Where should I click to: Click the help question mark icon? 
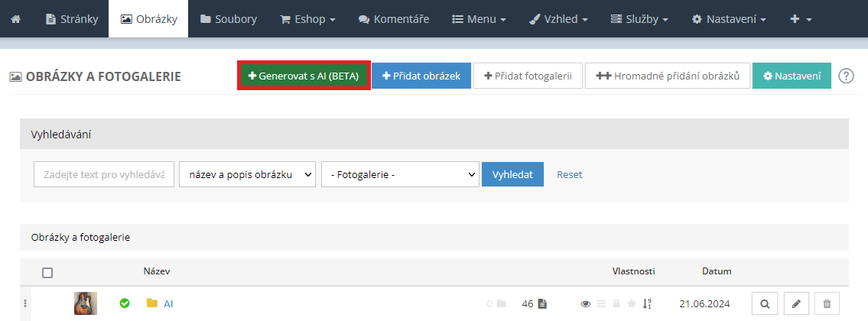[846, 76]
